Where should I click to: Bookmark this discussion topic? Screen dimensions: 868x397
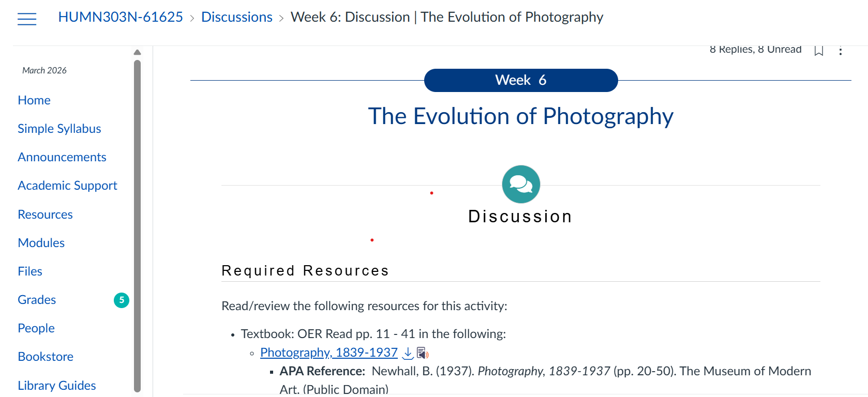tap(819, 51)
